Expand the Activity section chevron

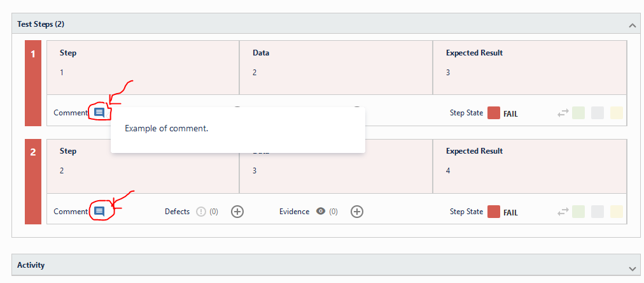(632, 268)
